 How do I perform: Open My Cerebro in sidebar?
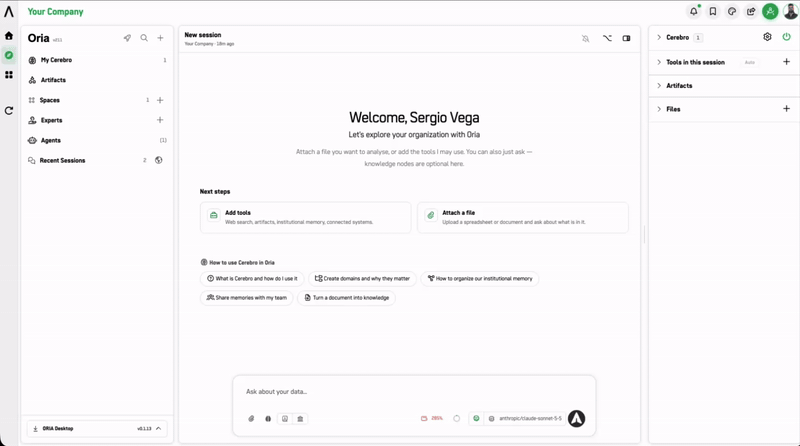[97, 60]
